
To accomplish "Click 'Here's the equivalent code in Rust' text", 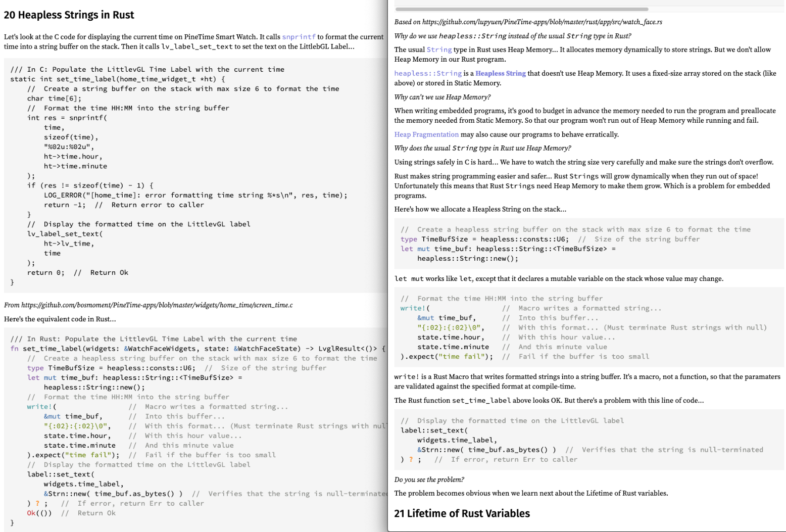I will (x=60, y=319).
